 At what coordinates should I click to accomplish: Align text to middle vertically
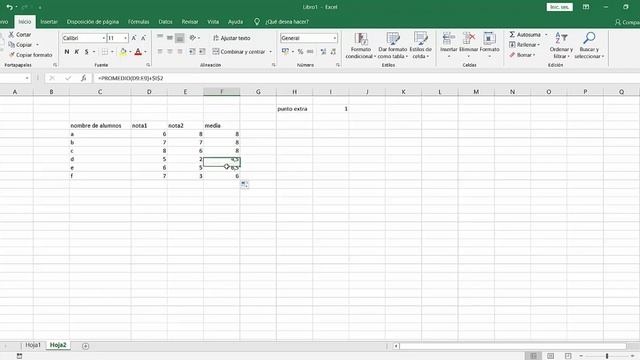pos(170,38)
